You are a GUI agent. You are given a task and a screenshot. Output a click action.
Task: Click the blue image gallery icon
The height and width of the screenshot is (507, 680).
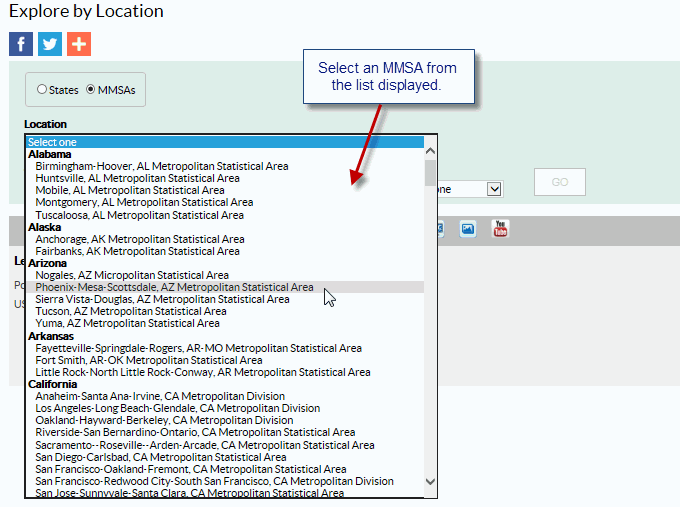click(x=468, y=229)
